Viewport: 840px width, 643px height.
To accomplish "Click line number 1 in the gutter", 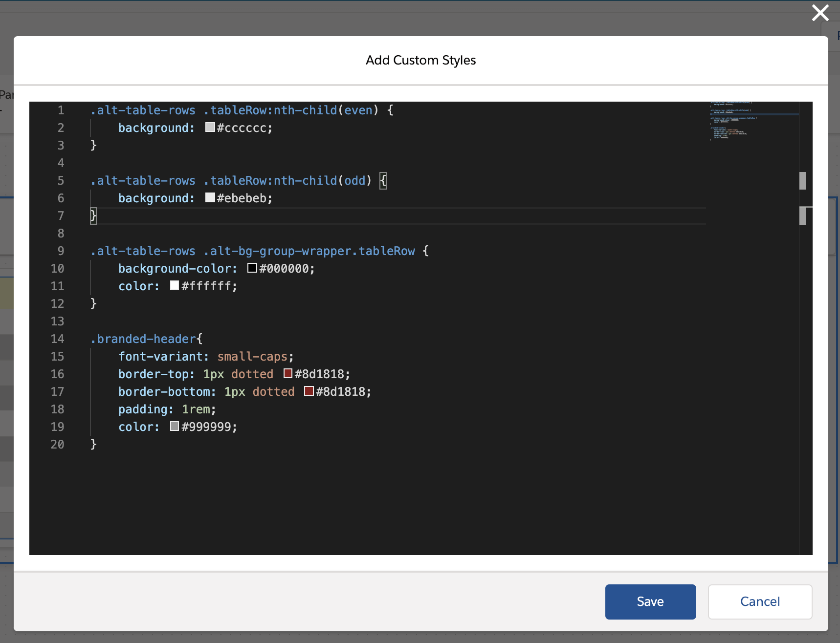I will (61, 110).
